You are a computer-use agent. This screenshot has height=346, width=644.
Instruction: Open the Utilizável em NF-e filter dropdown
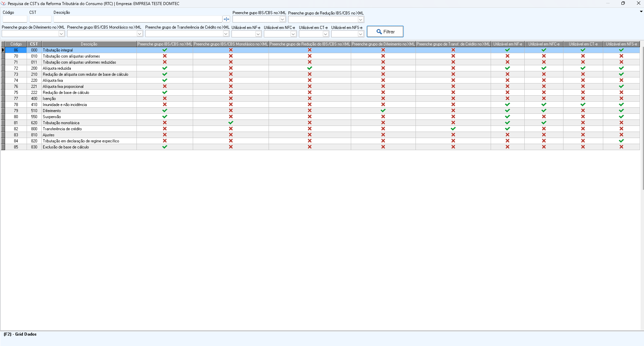tap(258, 34)
